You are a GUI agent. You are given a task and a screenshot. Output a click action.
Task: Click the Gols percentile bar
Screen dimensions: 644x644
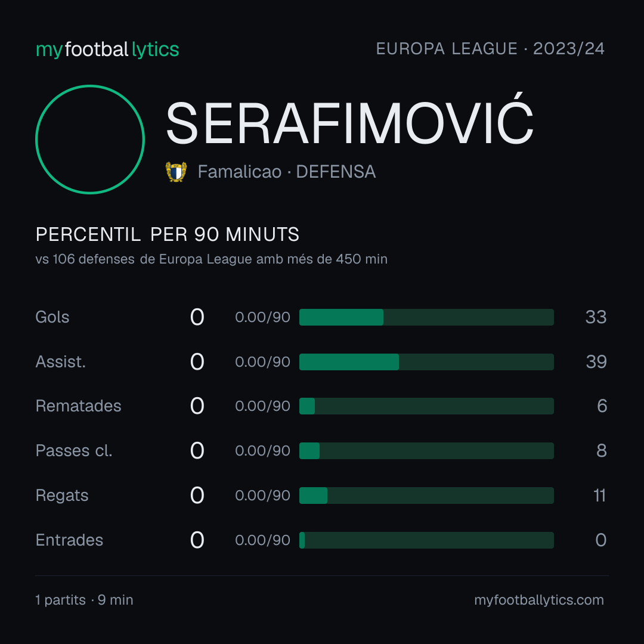426,317
